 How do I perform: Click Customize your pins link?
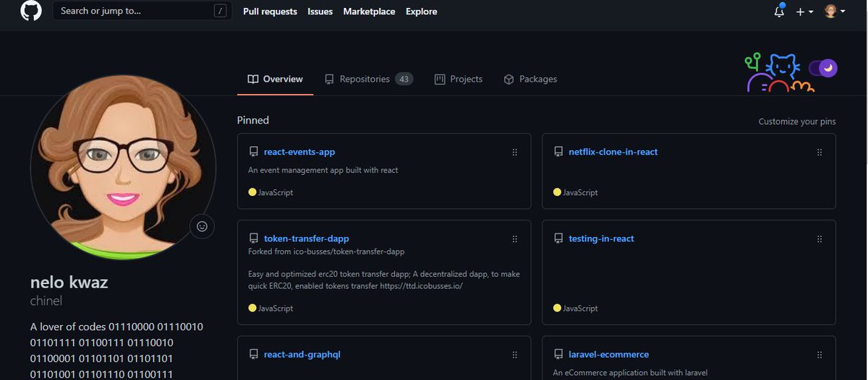pyautogui.click(x=797, y=121)
